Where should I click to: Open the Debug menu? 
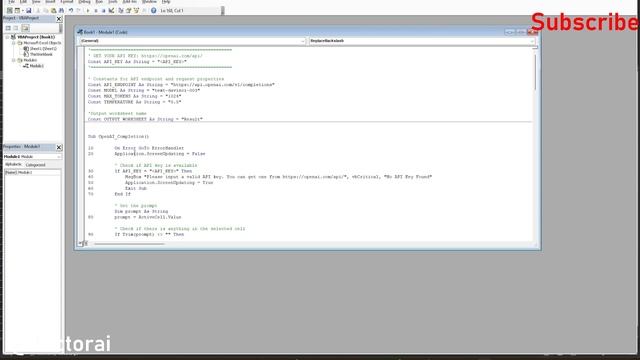84,2
